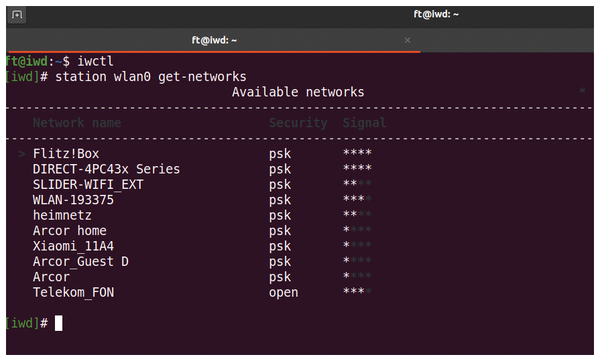
Task: Click the window title ft@iwd: ~
Action: pyautogui.click(x=436, y=15)
